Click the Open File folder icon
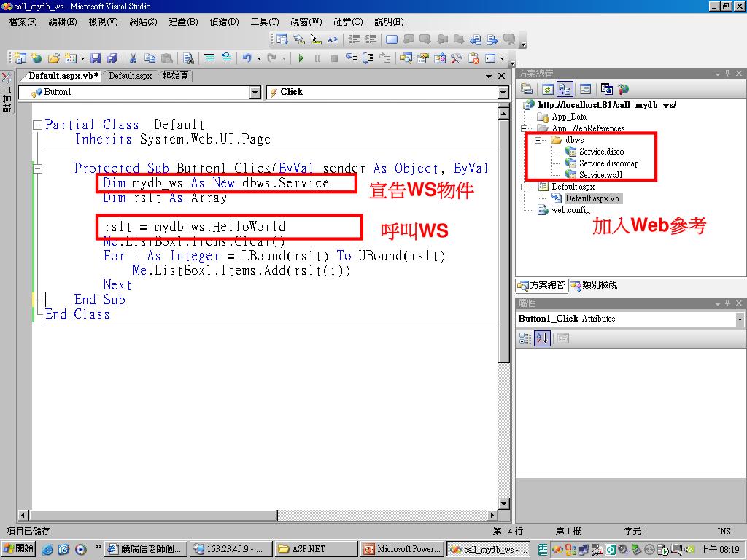Screen dimensions: 747x560 [x=53, y=58]
